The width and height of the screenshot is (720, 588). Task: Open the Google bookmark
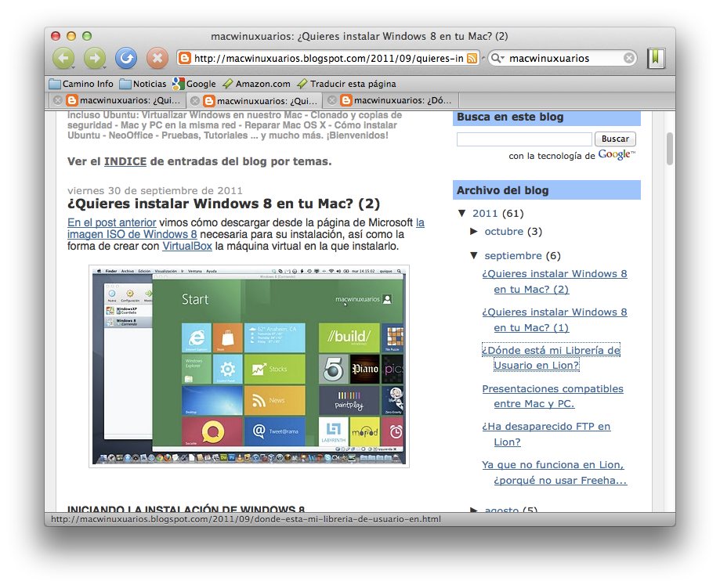coord(194,84)
